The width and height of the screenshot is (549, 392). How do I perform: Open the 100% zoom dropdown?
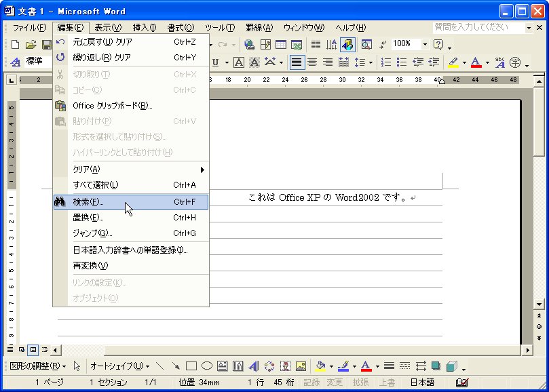425,45
